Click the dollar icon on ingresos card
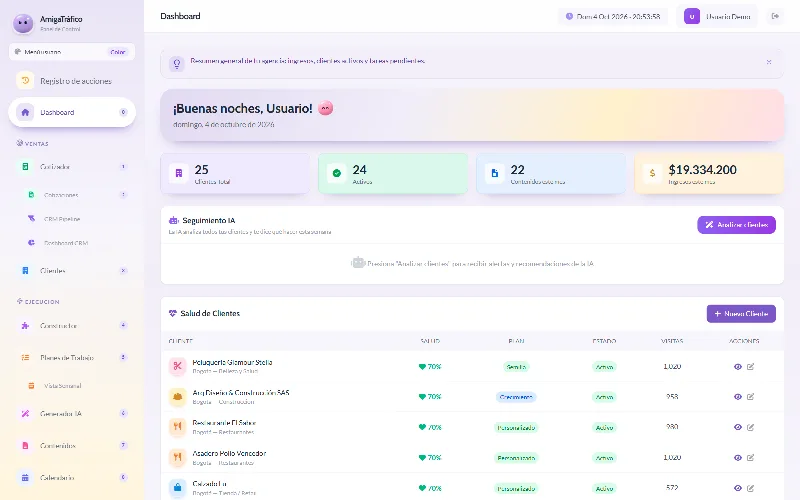 tap(652, 173)
